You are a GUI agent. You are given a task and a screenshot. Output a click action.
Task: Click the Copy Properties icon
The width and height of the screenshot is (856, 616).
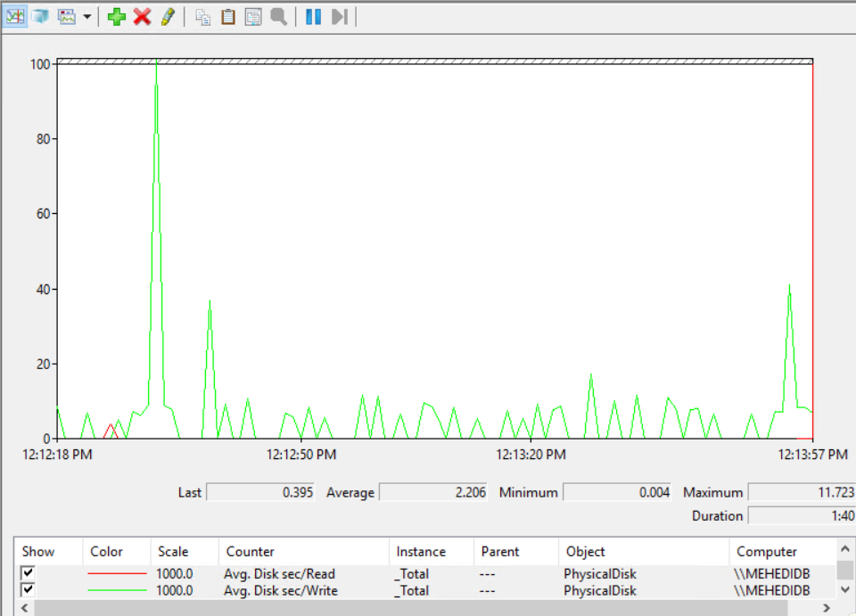pyautogui.click(x=203, y=16)
